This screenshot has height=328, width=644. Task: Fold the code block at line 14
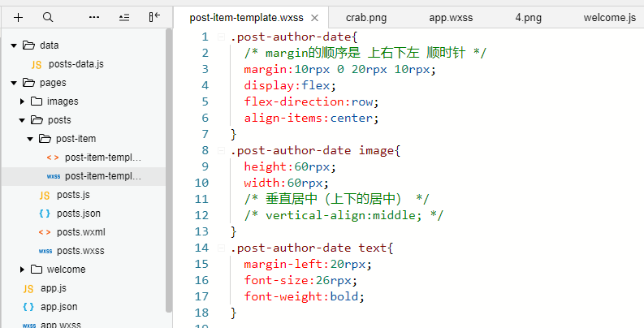[221, 248]
